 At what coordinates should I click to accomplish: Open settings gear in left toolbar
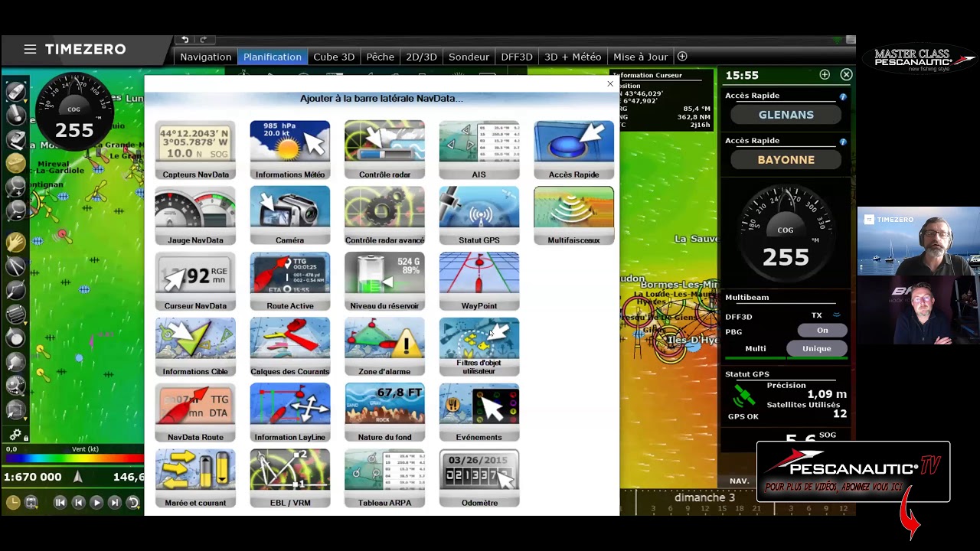[15, 435]
